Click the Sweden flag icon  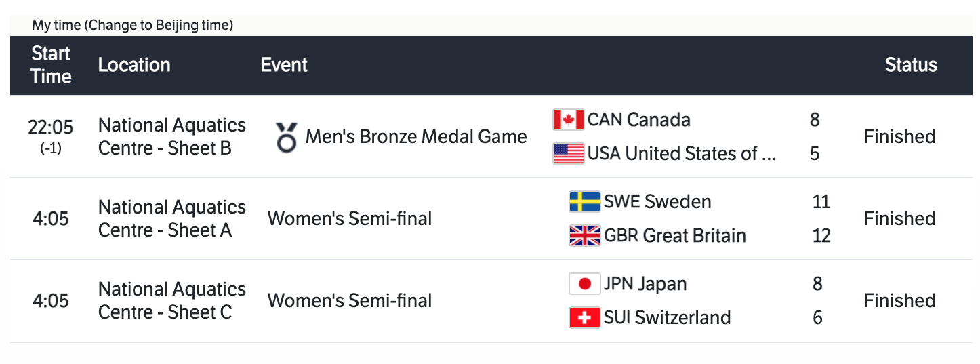click(x=584, y=202)
